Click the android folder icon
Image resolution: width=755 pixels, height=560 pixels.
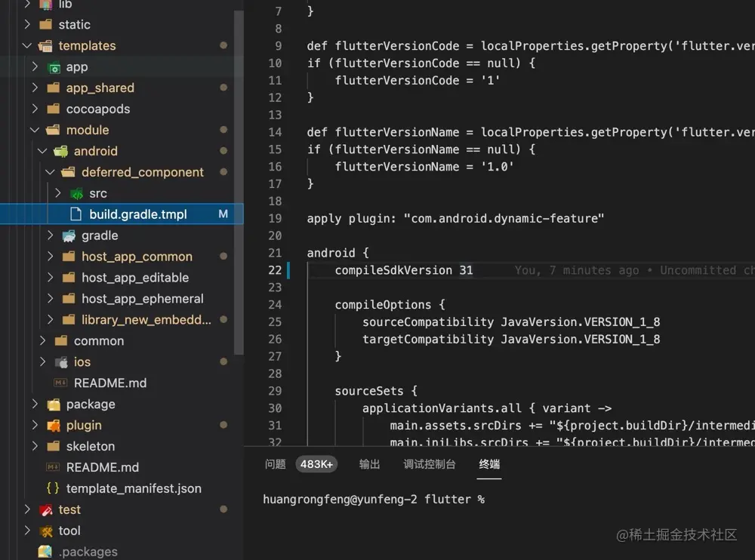coord(60,151)
